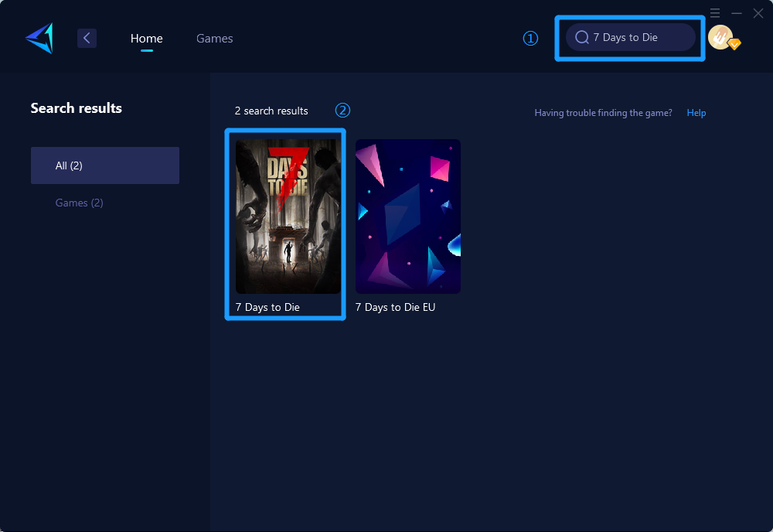Click the app logo in the header
The image size is (773, 532).
pos(40,38)
